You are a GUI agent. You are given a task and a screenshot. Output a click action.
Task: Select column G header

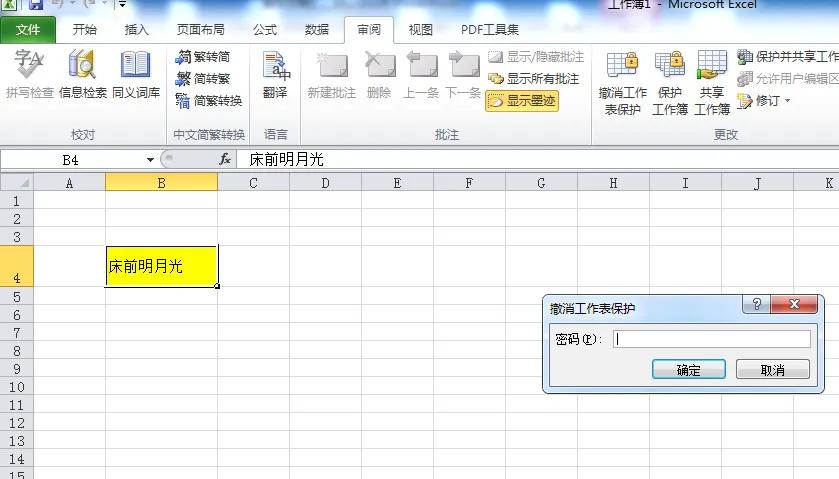[x=541, y=183]
